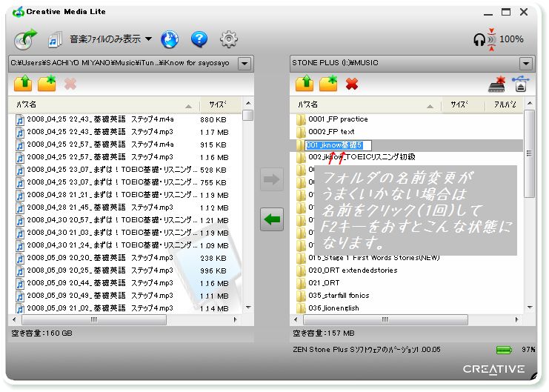Viewport: 549px width, 392px height.
Task: Click the music file filter icon
Action: [x=55, y=39]
